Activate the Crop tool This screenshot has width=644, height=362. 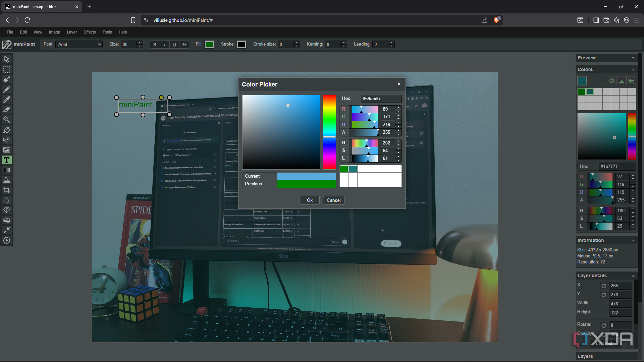pos(6,190)
